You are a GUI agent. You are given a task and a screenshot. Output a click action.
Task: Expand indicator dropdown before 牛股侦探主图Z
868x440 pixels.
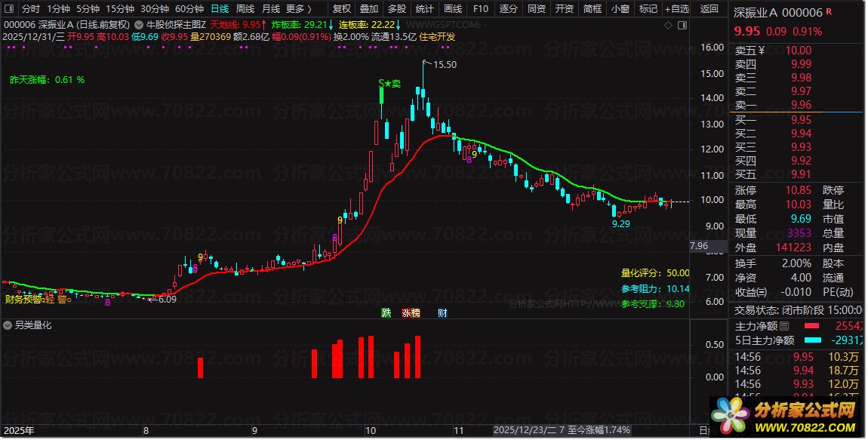coord(138,25)
